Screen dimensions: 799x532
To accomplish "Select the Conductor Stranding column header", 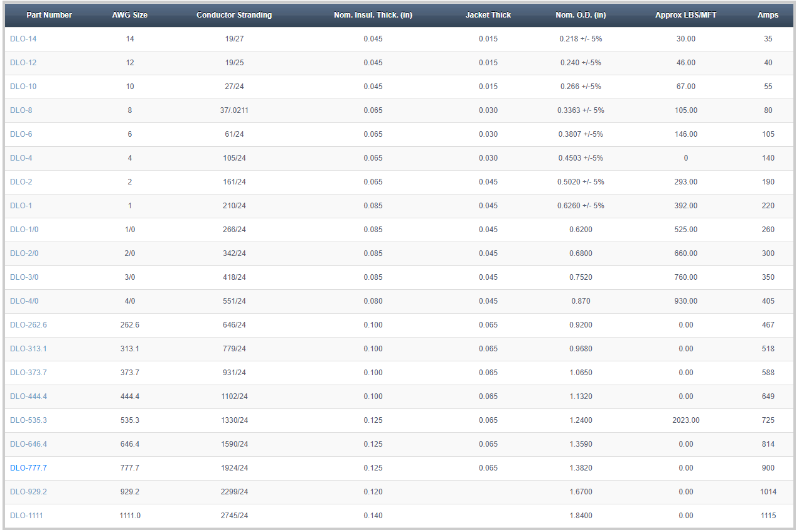I will coord(234,15).
